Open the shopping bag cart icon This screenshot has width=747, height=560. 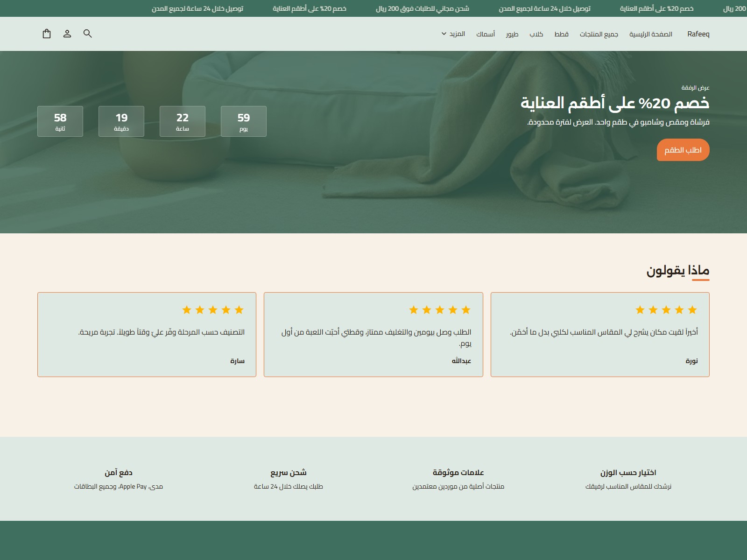[x=47, y=34]
